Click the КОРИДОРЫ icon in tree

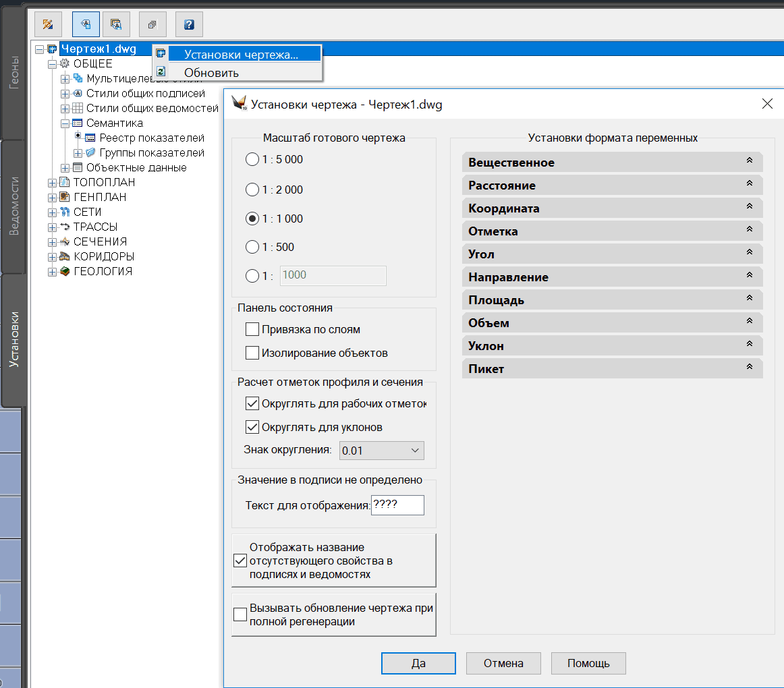click(x=65, y=256)
